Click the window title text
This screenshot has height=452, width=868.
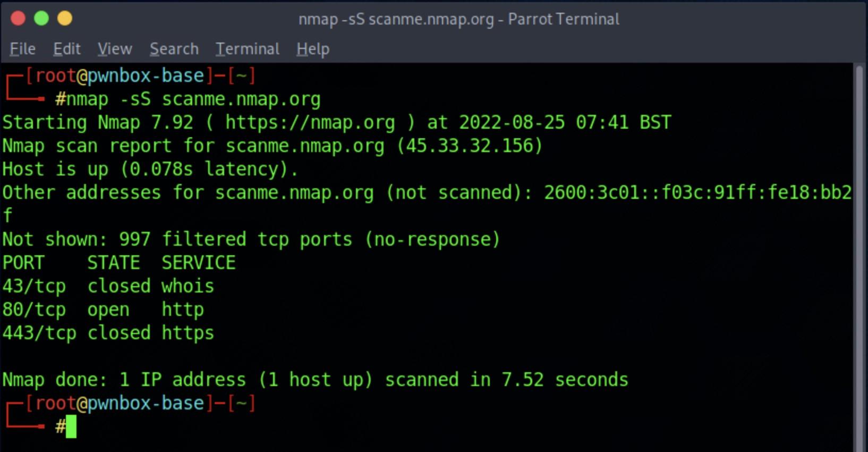[x=459, y=19]
